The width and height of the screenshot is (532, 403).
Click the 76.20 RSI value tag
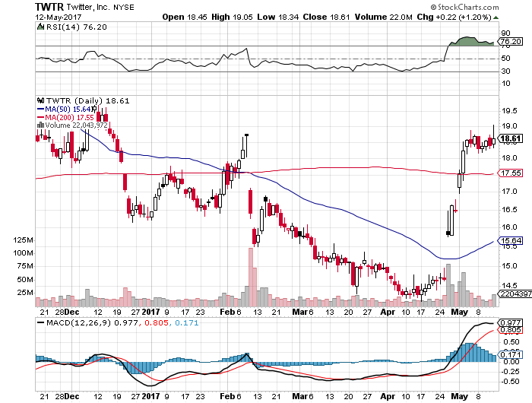click(x=511, y=42)
